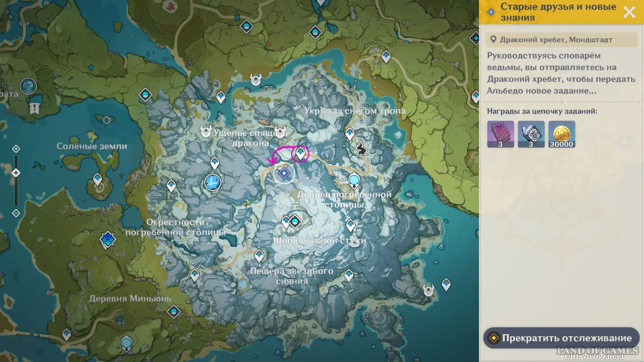Click the teleport waypoint circled in pink
The image size is (644, 362).
point(300,153)
